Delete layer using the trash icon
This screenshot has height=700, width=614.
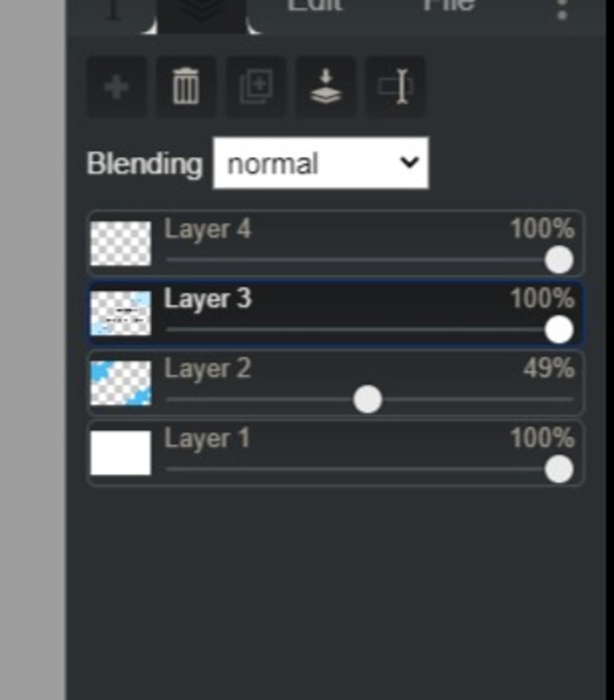tap(186, 86)
